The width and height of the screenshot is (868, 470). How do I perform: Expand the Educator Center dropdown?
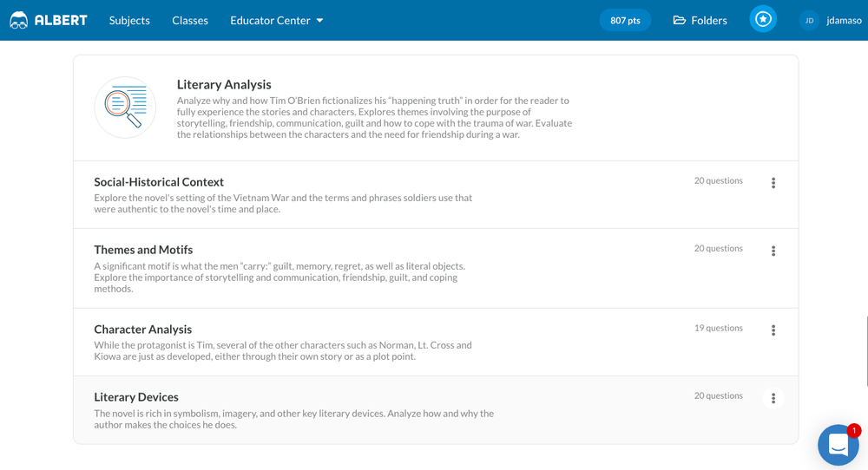point(277,21)
